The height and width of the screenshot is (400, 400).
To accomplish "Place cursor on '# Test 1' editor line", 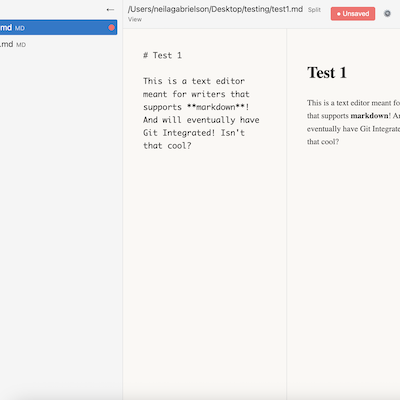I will (162, 55).
